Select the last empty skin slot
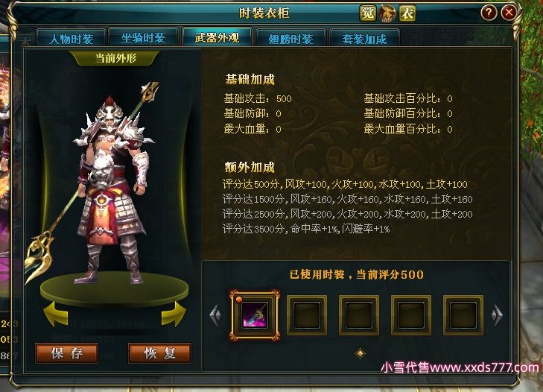The image size is (543, 392). tap(463, 314)
